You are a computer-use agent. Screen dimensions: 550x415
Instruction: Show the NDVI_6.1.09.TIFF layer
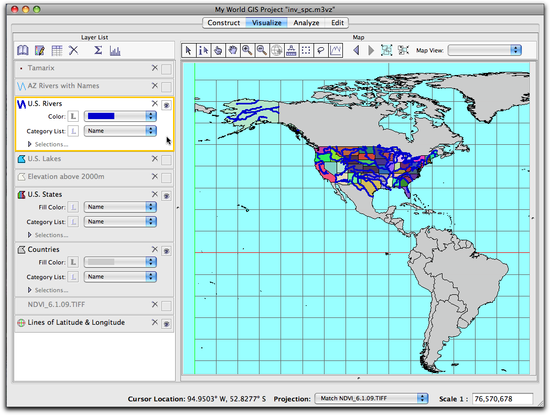pyautogui.click(x=166, y=306)
